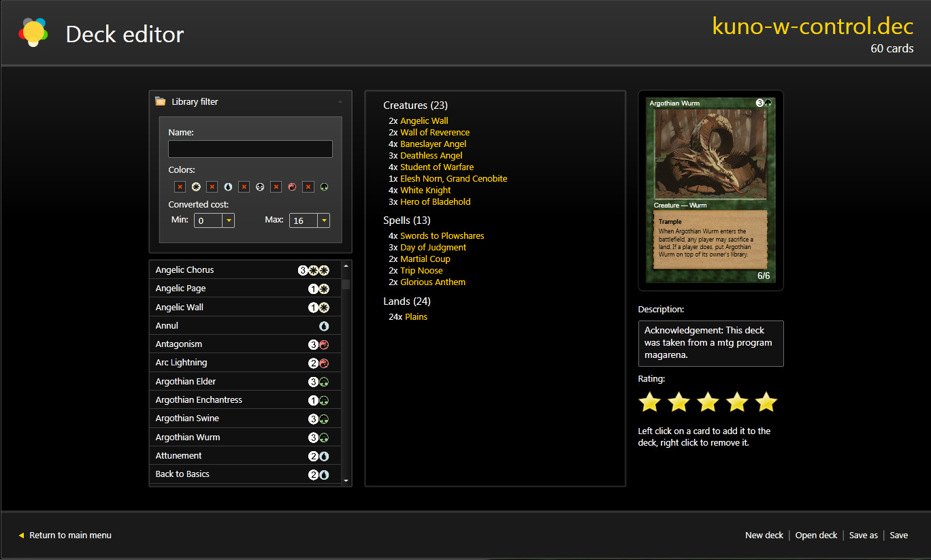This screenshot has height=560, width=931.
Task: Open the Max converted cost dropdown
Action: (324, 220)
